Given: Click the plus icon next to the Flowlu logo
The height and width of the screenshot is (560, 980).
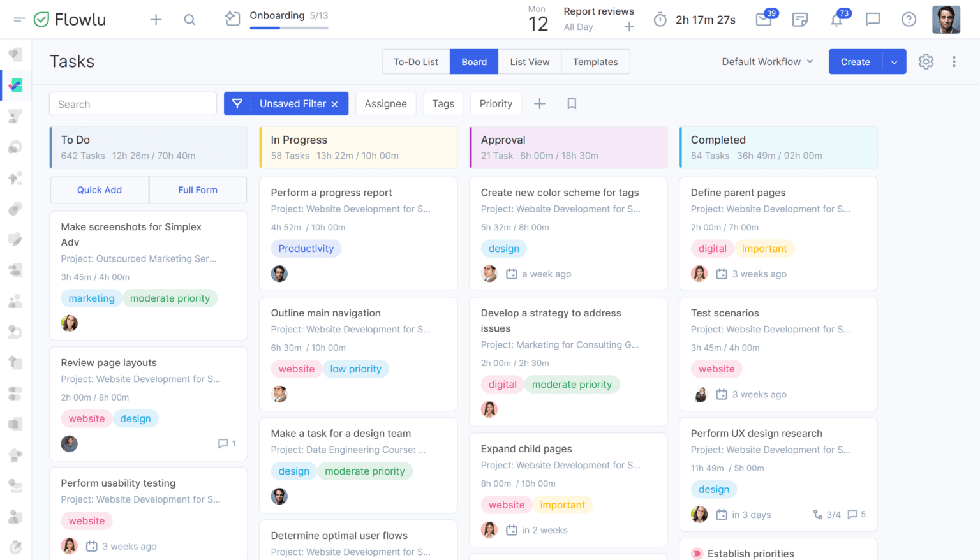Looking at the screenshot, I should (156, 19).
